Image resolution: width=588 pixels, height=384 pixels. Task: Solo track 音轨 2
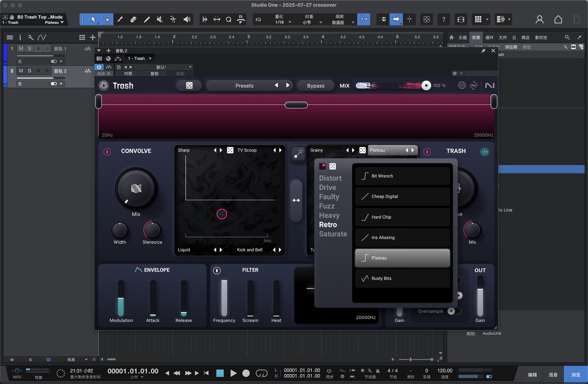click(x=29, y=71)
